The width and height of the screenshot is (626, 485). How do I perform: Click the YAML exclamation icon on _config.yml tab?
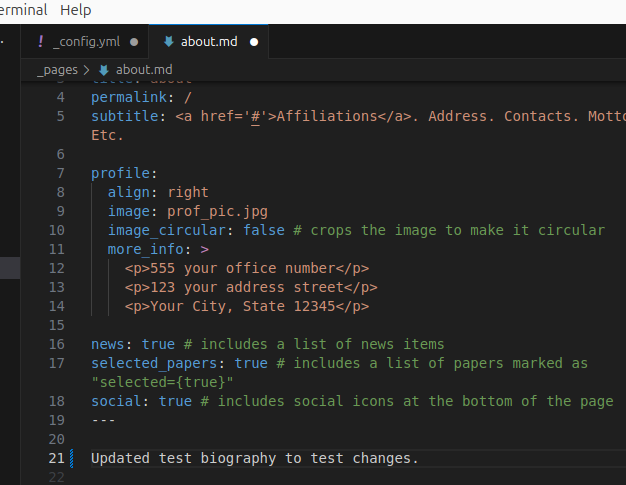(40, 42)
